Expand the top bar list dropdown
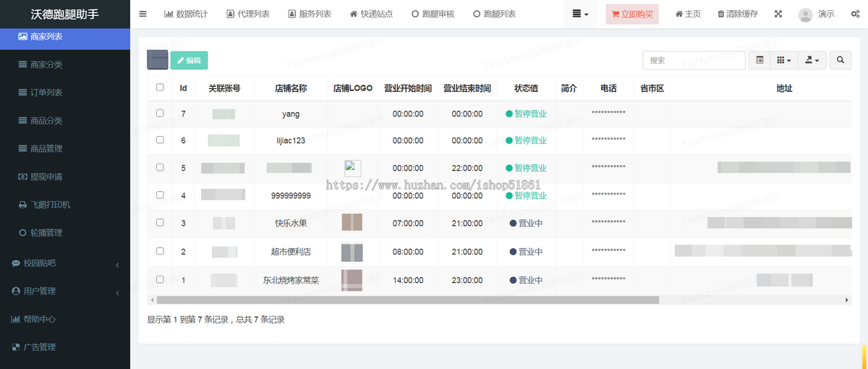Viewport: 868px width, 369px height. point(580,14)
